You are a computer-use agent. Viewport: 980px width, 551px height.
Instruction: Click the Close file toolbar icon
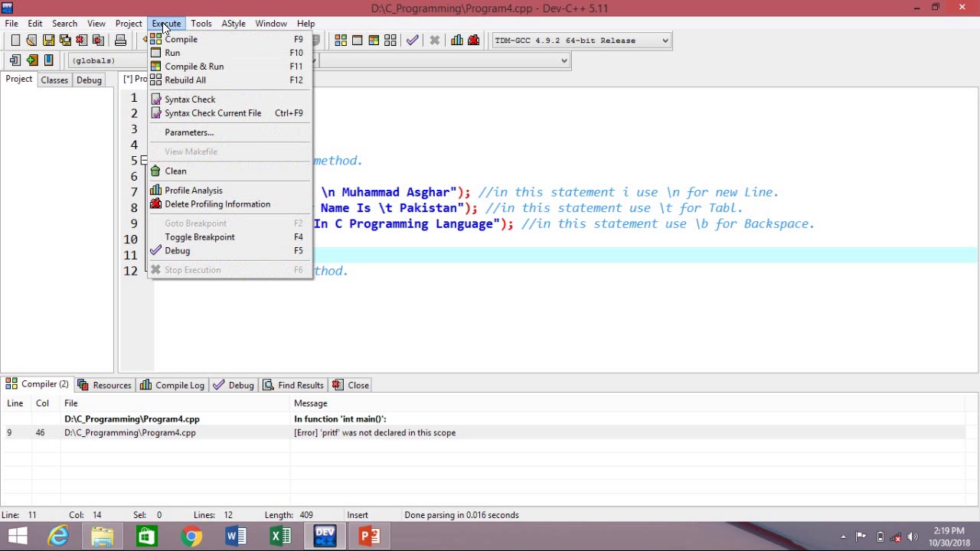point(82,41)
